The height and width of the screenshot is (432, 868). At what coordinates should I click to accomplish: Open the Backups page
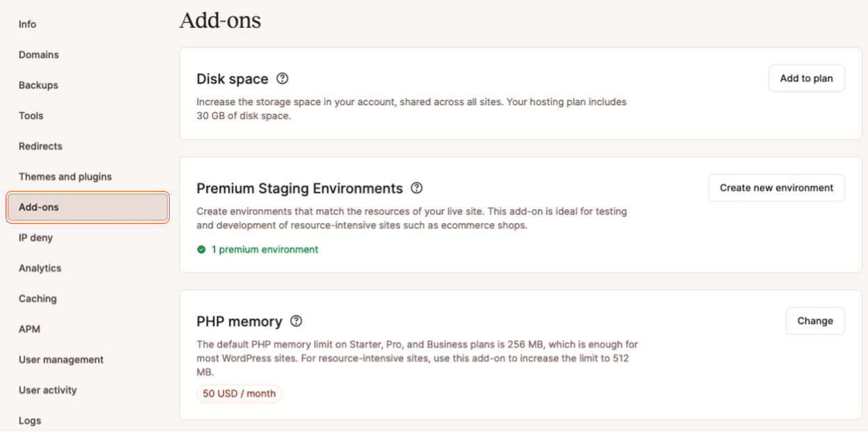[38, 85]
